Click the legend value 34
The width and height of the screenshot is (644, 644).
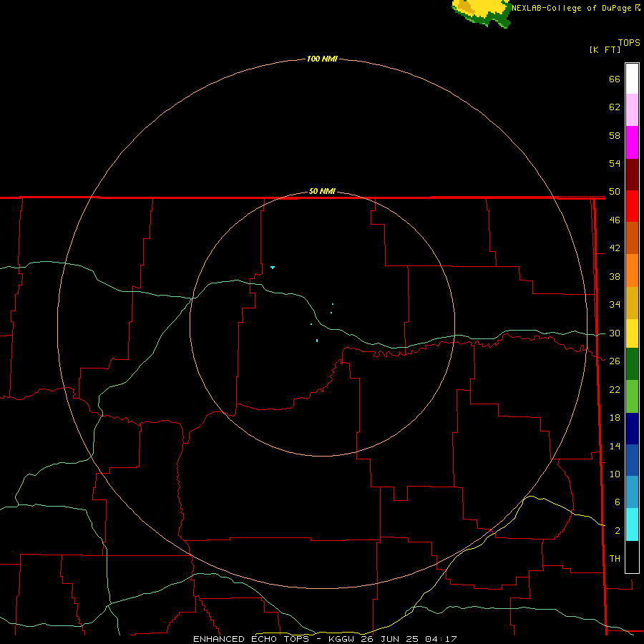coord(615,305)
